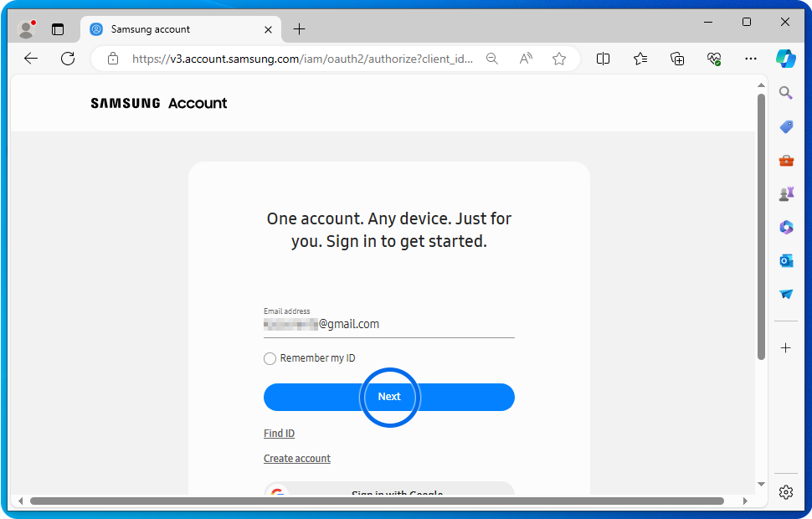Launch Copilot from the toolbar
This screenshot has height=519, width=812.
pos(785,59)
